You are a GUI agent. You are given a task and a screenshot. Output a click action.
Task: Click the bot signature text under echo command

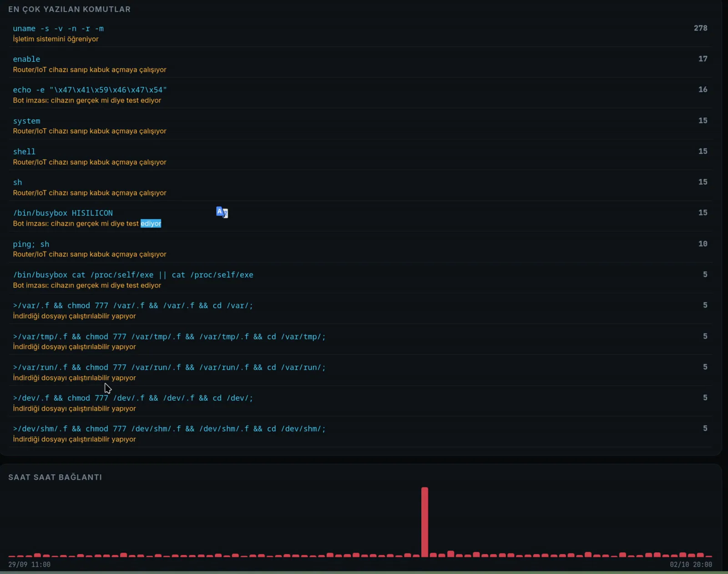coord(87,100)
